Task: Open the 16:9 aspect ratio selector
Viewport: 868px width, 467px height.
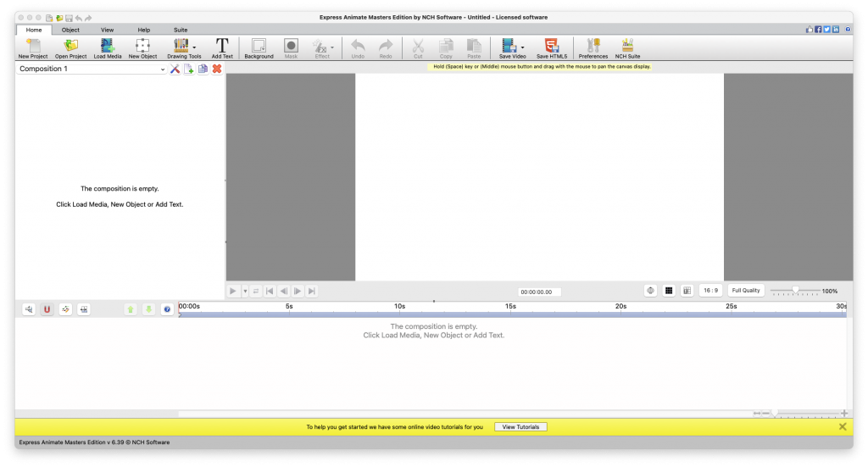Action: (x=711, y=291)
